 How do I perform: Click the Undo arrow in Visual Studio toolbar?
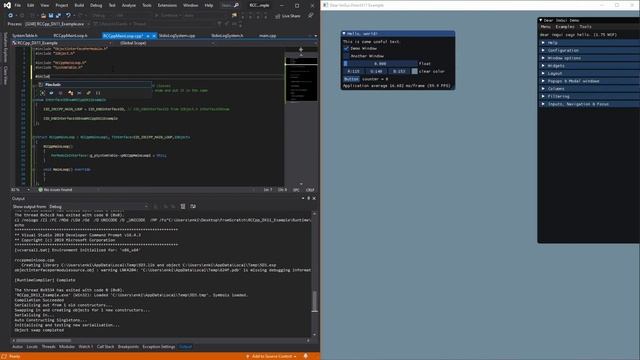click(x=68, y=16)
